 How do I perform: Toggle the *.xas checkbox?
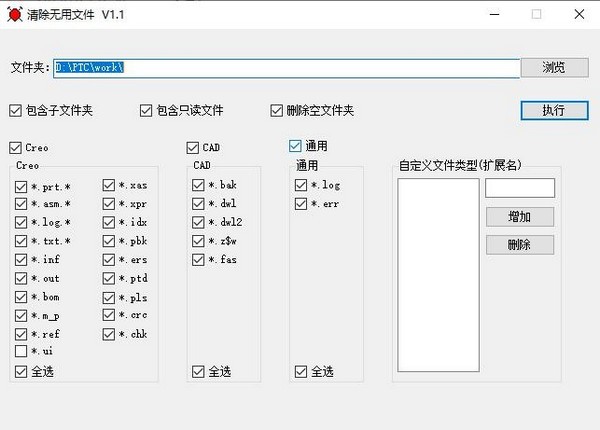(109, 186)
